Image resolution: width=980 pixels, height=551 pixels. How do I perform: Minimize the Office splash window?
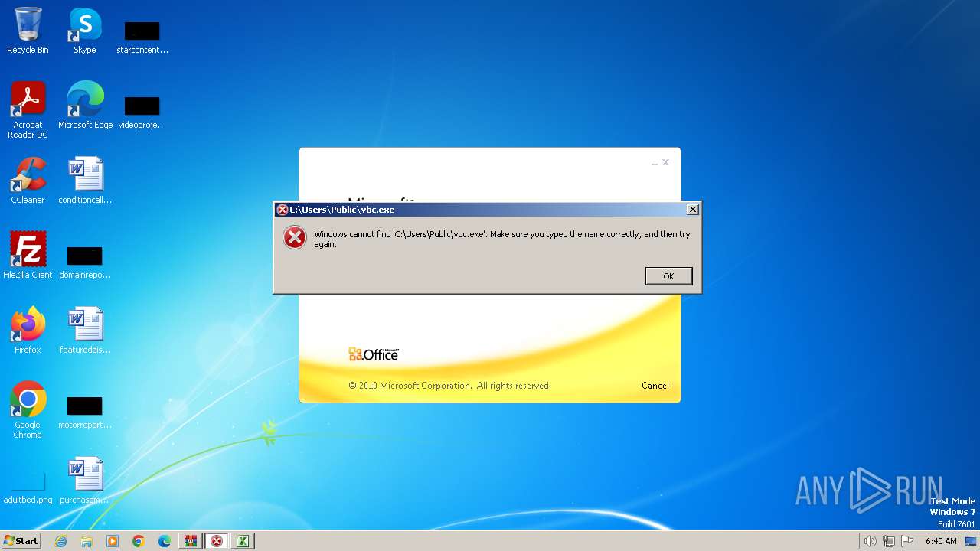[655, 163]
